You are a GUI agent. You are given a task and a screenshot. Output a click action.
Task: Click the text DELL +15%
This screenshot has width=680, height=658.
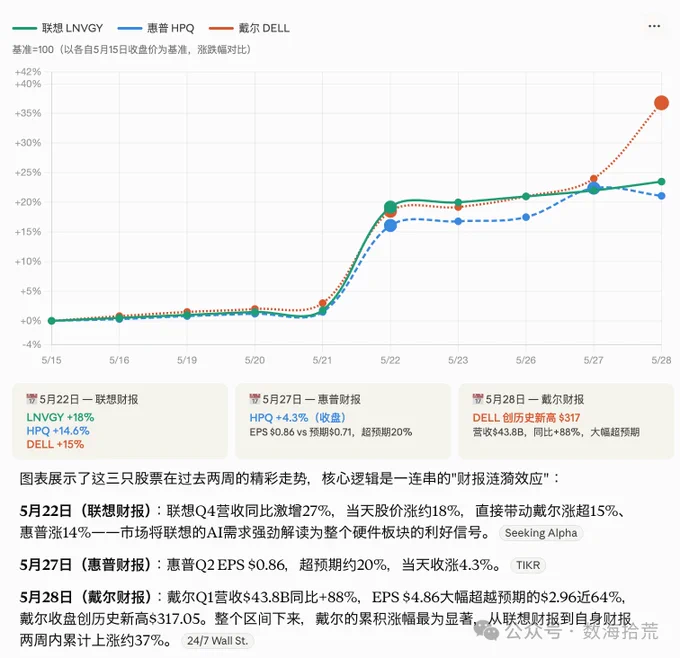(55, 444)
